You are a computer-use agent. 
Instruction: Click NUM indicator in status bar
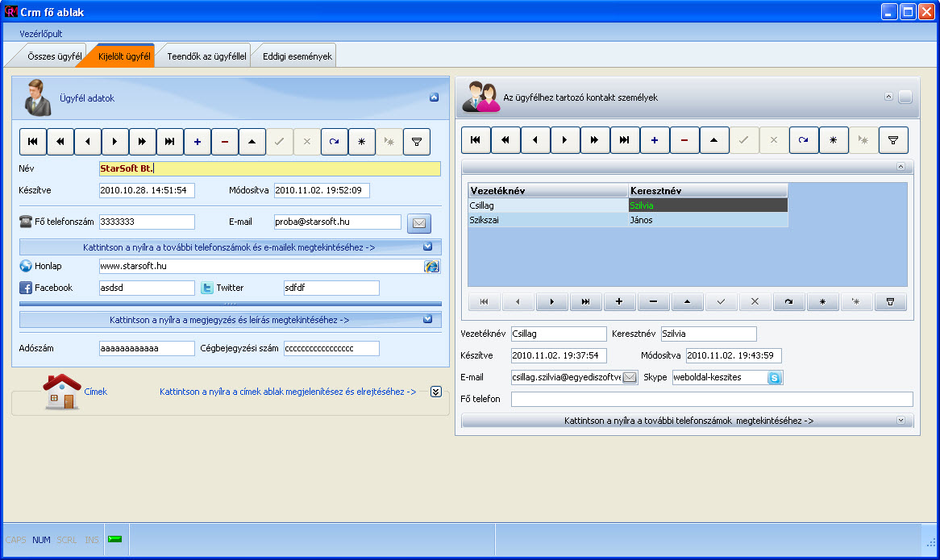click(41, 540)
